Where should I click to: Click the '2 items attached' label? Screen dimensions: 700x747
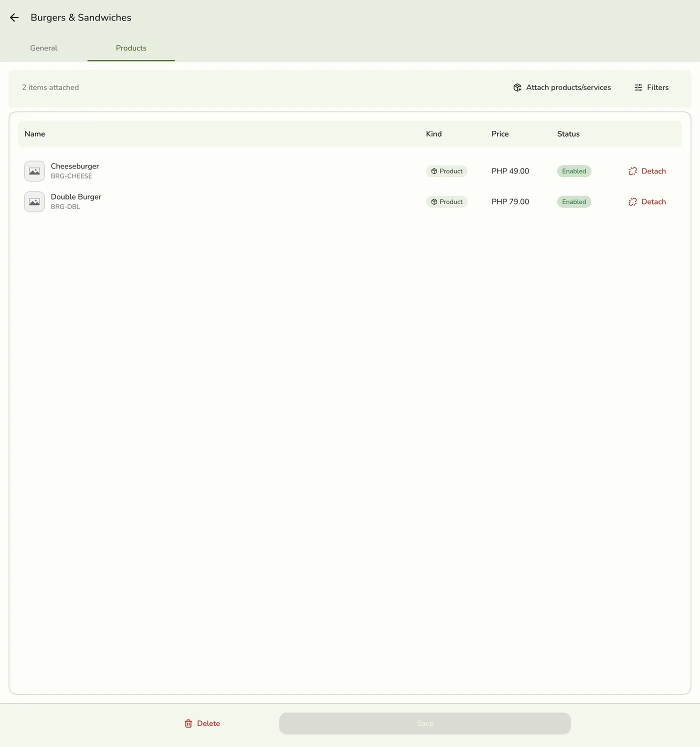click(50, 87)
